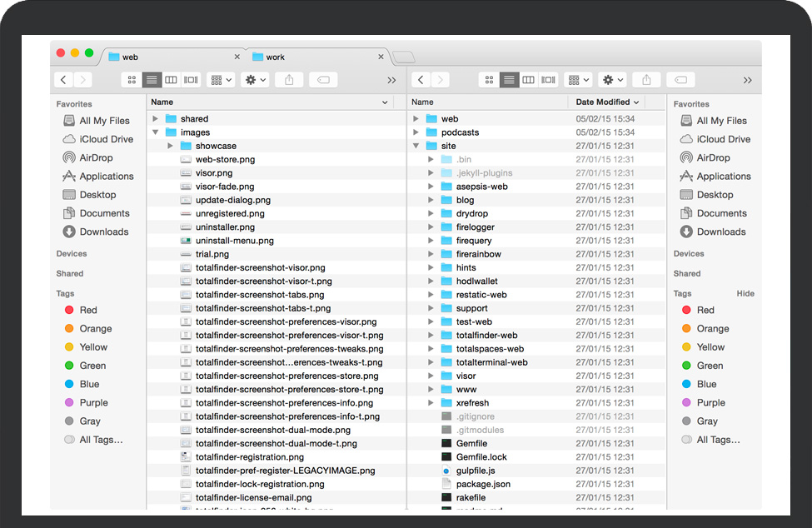812x528 pixels.
Task: Click the Share icon in left toolbar
Action: click(289, 80)
